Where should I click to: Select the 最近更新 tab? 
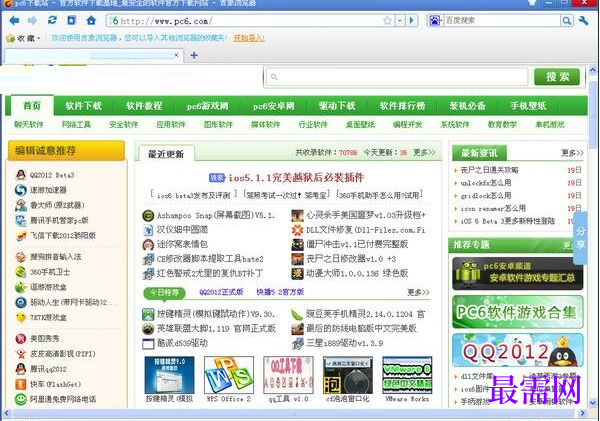tap(166, 154)
